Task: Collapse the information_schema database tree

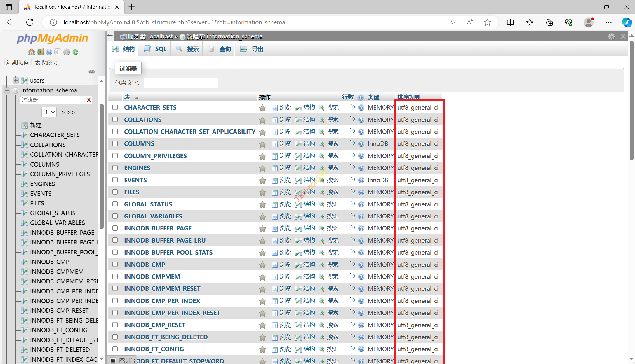Action: click(7, 90)
